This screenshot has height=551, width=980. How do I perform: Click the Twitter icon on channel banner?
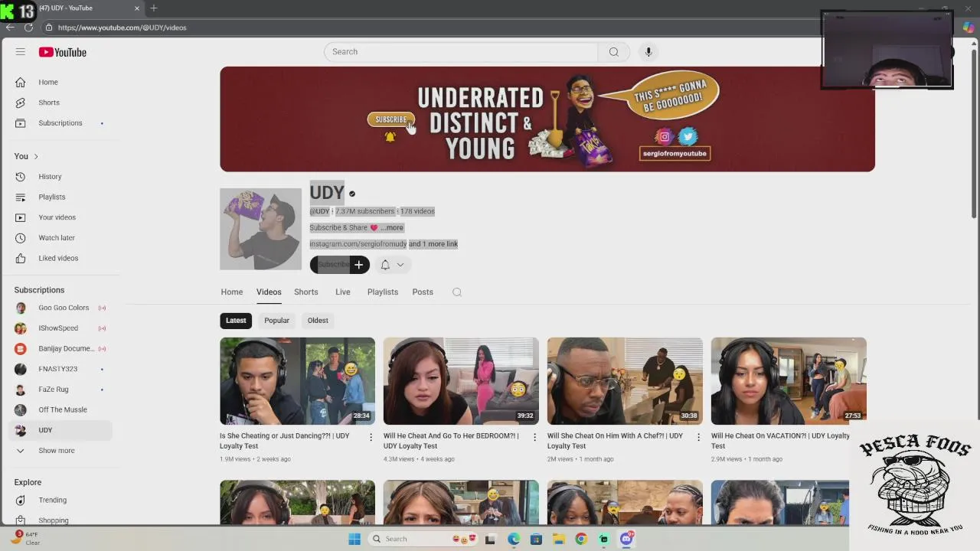[688, 136]
